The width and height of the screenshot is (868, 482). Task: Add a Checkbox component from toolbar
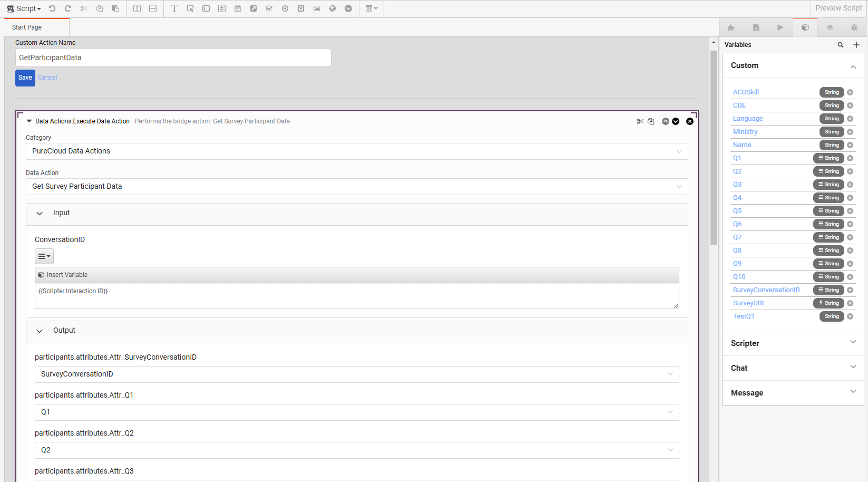tap(269, 8)
